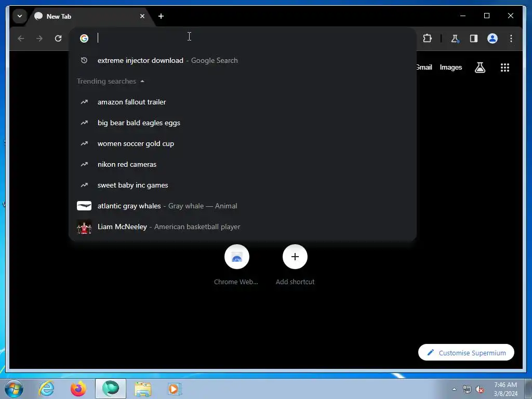
Task: Click the network tray icon
Action: pyautogui.click(x=467, y=389)
